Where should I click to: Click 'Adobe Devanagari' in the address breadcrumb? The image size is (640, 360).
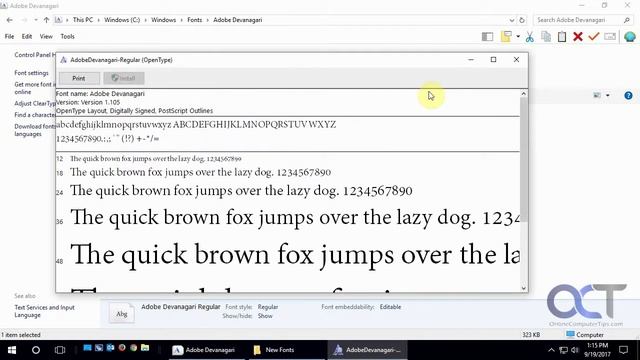[x=238, y=20]
